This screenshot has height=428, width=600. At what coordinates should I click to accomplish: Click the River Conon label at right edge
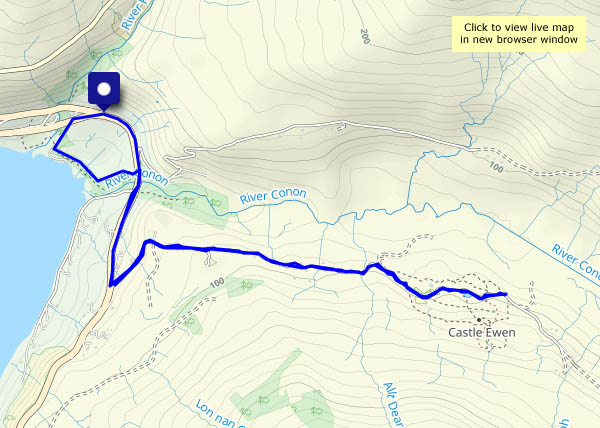point(576,264)
